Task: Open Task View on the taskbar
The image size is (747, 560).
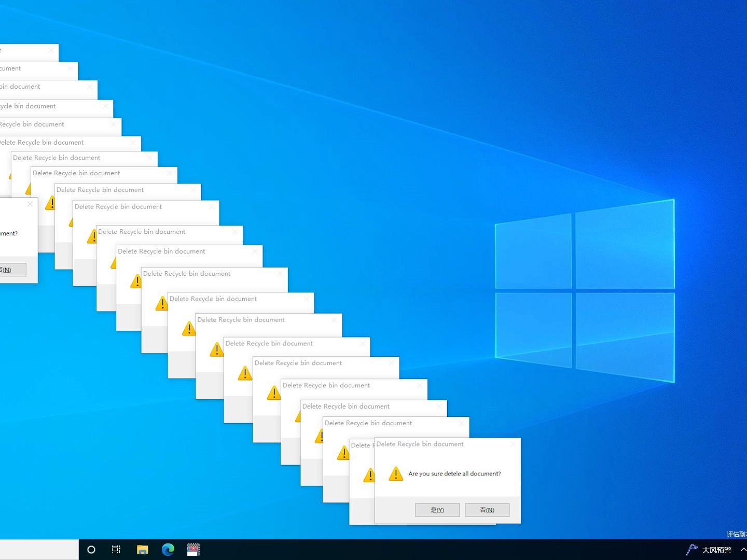Action: (116, 550)
